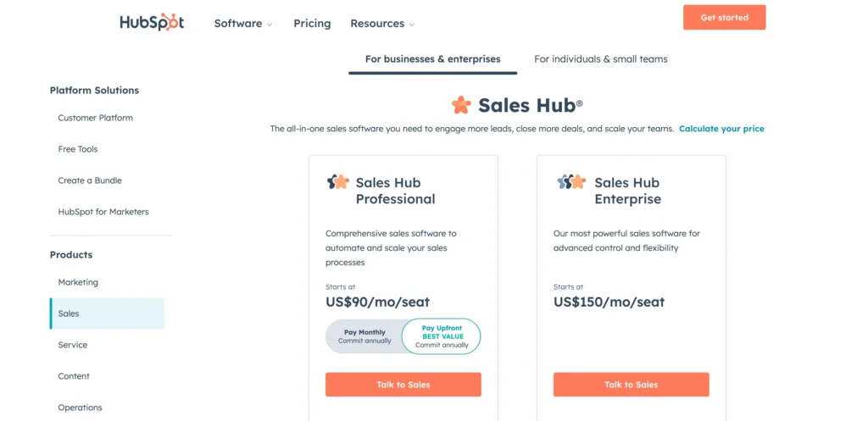Screen dimensions: 868x421
Task: Click the HubSpot logo
Action: click(152, 23)
